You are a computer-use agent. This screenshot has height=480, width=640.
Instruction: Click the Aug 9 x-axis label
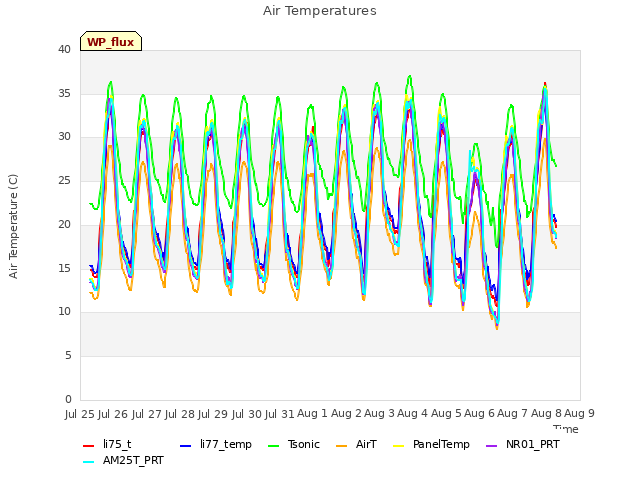579,413
